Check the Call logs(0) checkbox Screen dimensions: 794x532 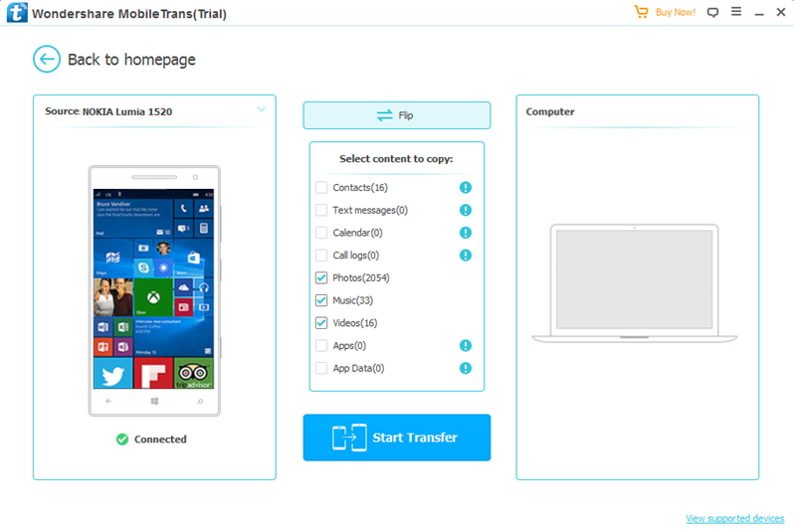(x=321, y=256)
